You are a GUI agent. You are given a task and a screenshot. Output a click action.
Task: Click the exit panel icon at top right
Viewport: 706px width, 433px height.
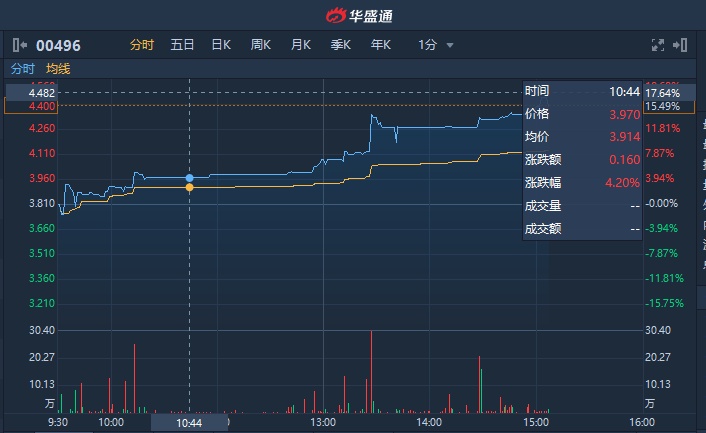(681, 45)
